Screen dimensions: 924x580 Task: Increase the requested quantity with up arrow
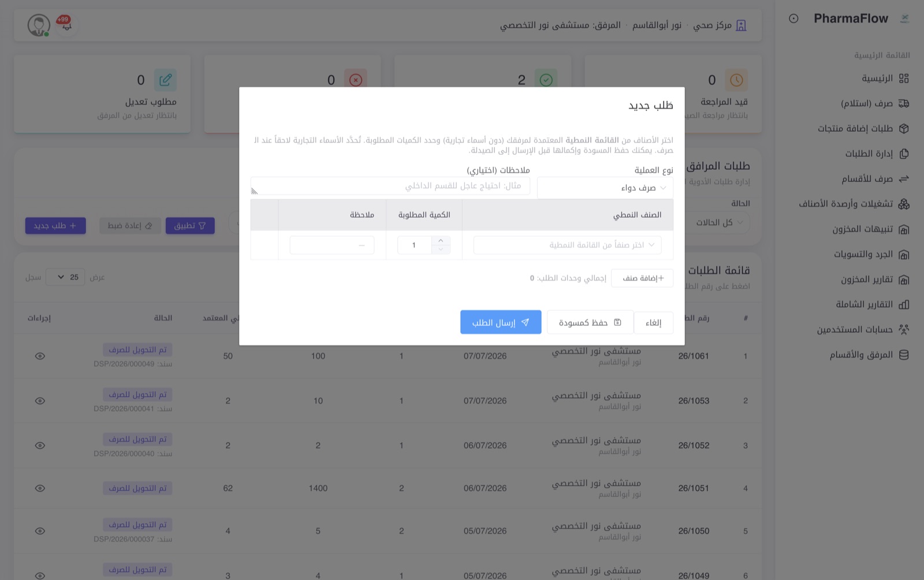441,240
